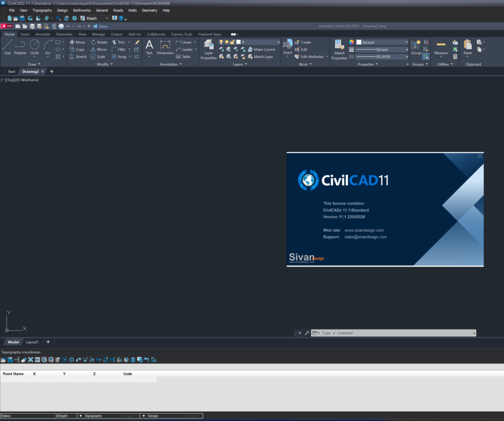Click the Measure tool
The width and height of the screenshot is (504, 421).
(x=441, y=47)
